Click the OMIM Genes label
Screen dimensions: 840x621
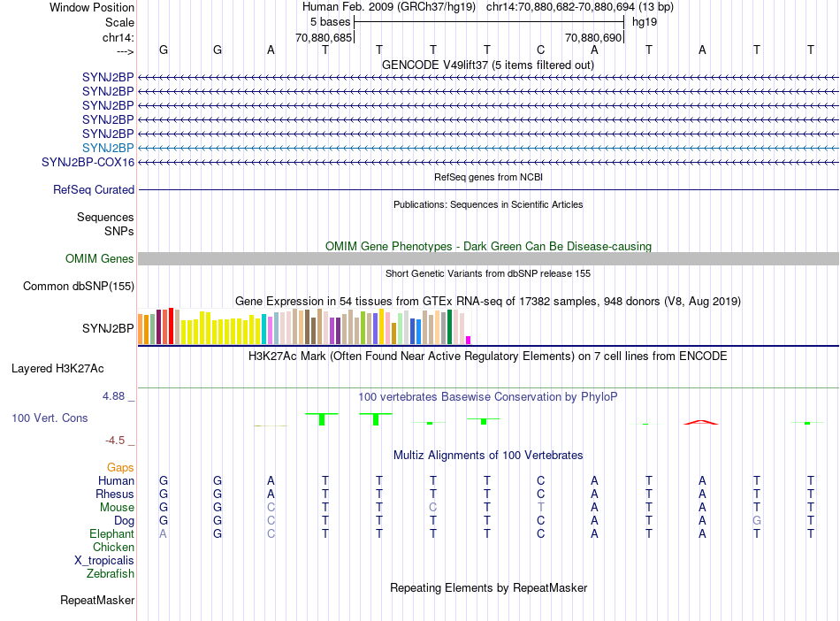click(x=99, y=259)
